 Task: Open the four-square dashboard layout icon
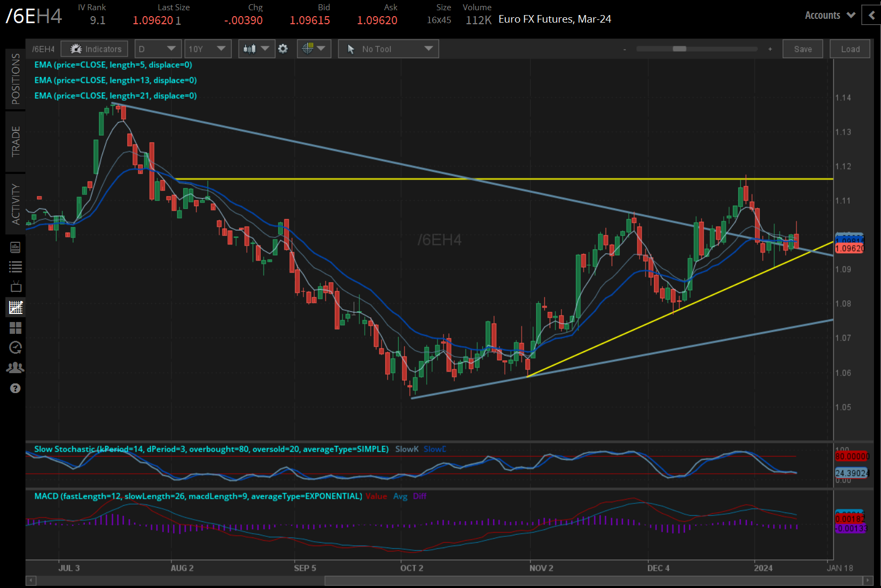[x=16, y=328]
